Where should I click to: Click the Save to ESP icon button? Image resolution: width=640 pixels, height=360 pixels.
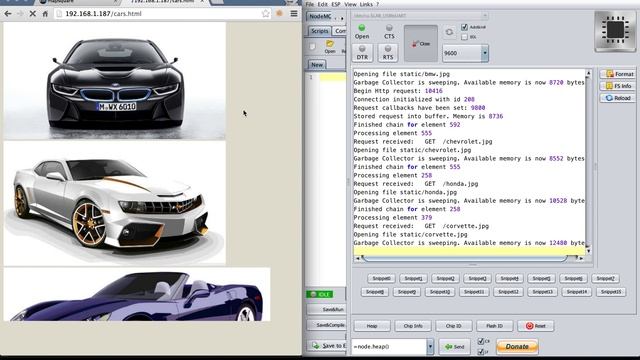[x=327, y=345]
